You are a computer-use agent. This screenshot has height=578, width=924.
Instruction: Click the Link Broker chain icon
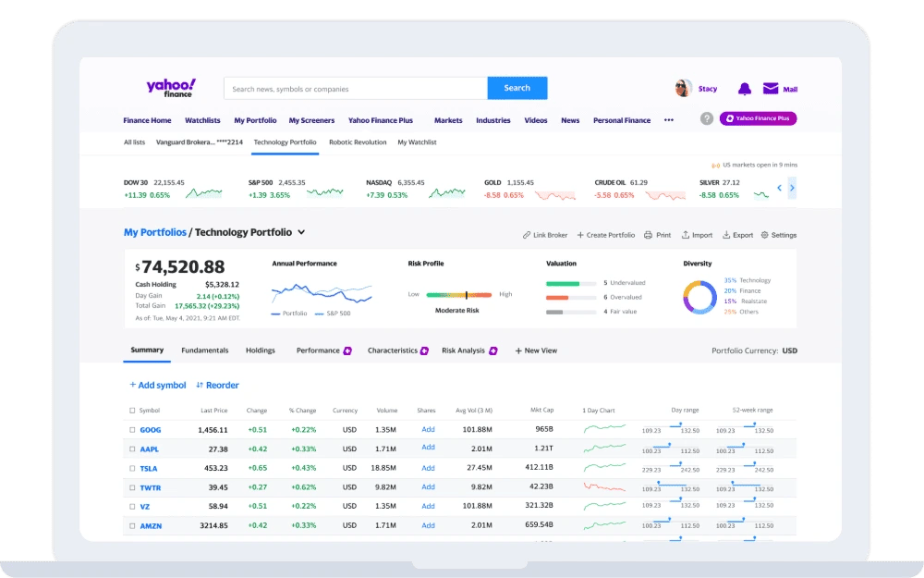tap(527, 235)
